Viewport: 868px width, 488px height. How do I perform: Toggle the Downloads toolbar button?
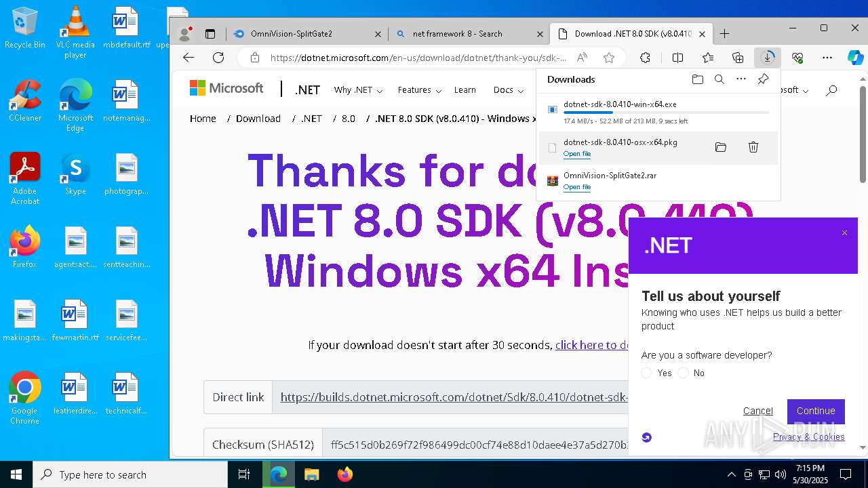(x=768, y=58)
